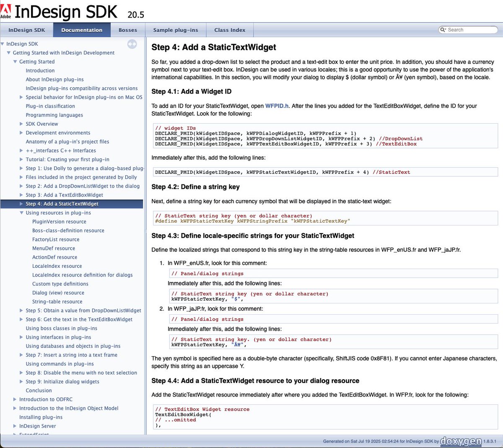
Task: Expand the InDesign Server tree node
Action: (x=15, y=426)
